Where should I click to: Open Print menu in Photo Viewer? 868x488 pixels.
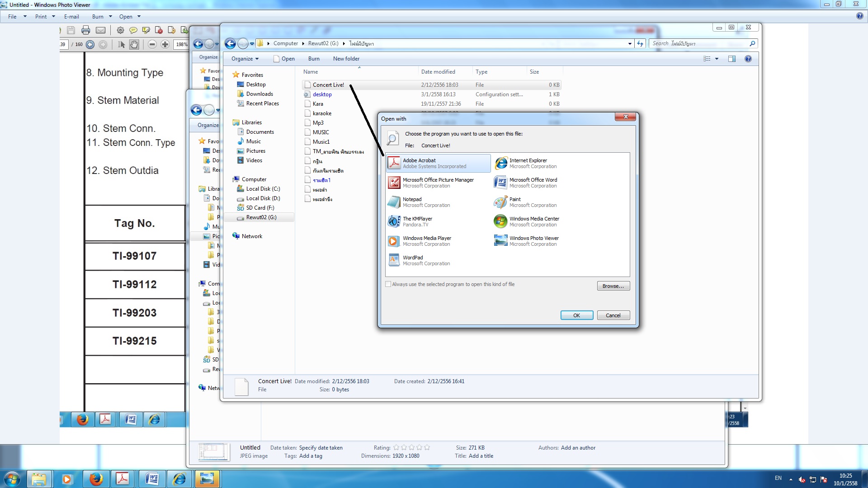(45, 17)
